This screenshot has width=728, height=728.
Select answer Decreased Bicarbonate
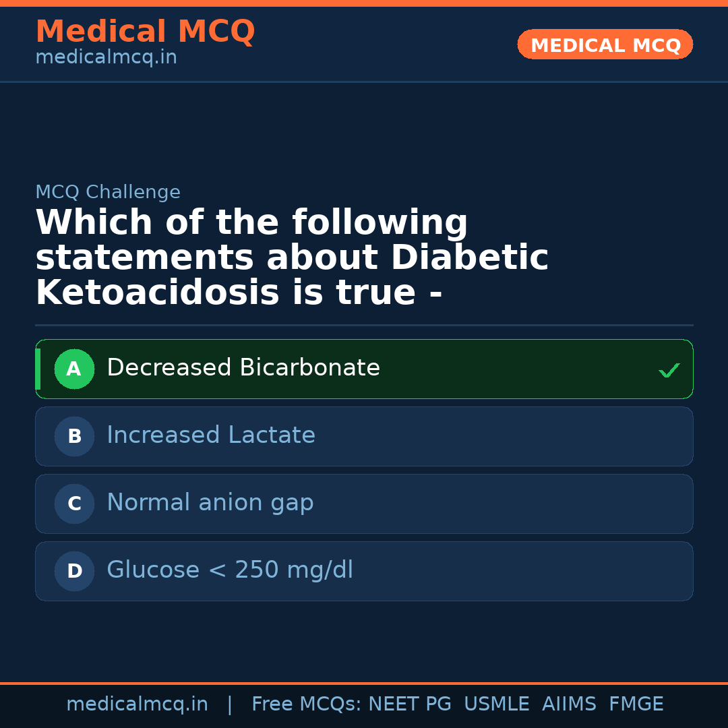(243, 368)
